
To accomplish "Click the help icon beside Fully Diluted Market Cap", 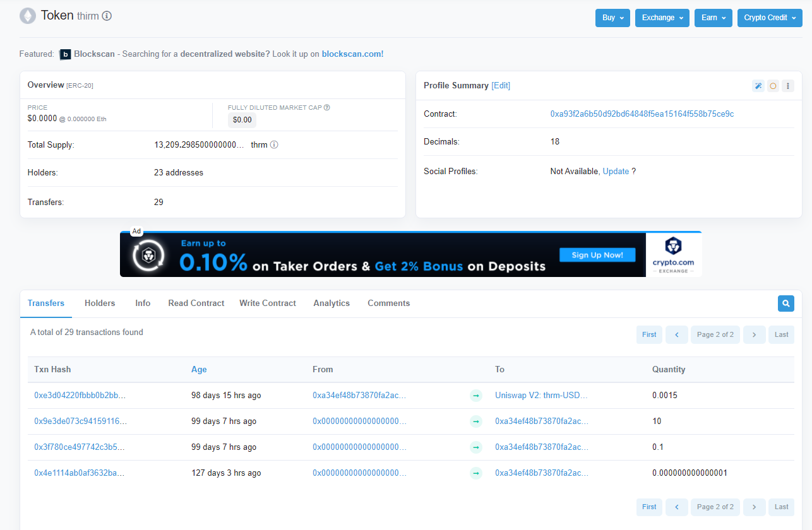I will (327, 107).
